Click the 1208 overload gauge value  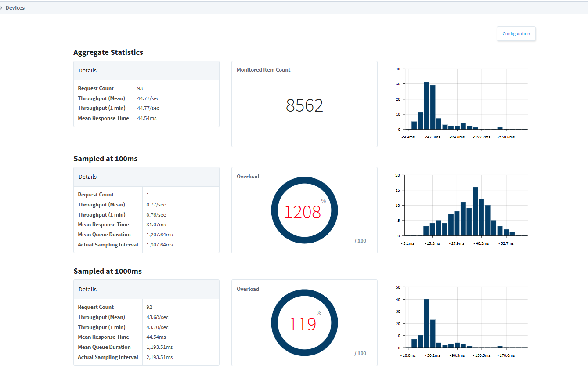(x=303, y=212)
